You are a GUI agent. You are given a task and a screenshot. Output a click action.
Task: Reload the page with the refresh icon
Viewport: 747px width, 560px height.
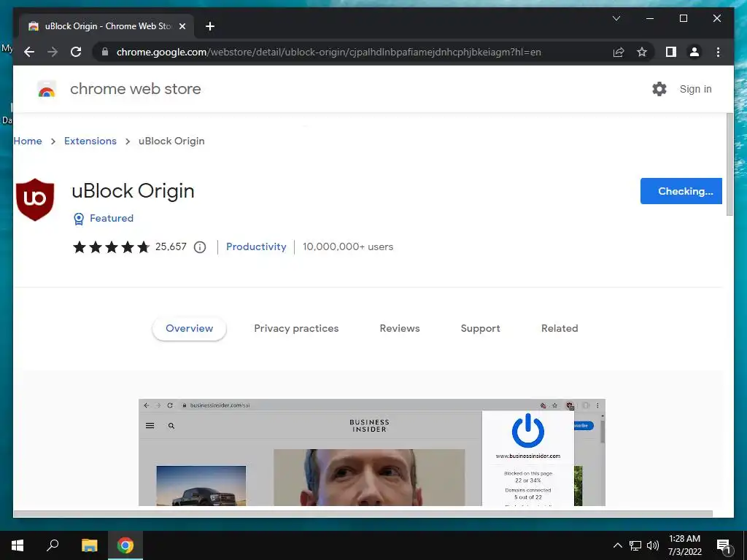tap(76, 52)
